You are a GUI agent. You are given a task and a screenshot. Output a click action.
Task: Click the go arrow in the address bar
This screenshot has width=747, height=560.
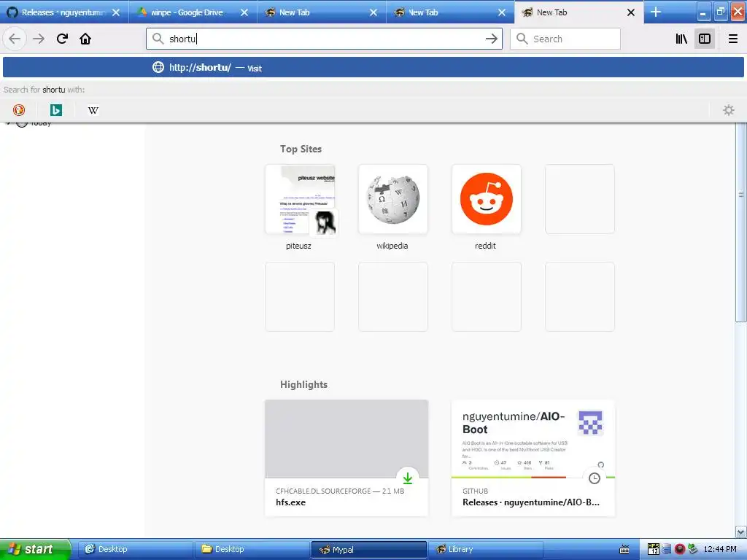tap(491, 39)
